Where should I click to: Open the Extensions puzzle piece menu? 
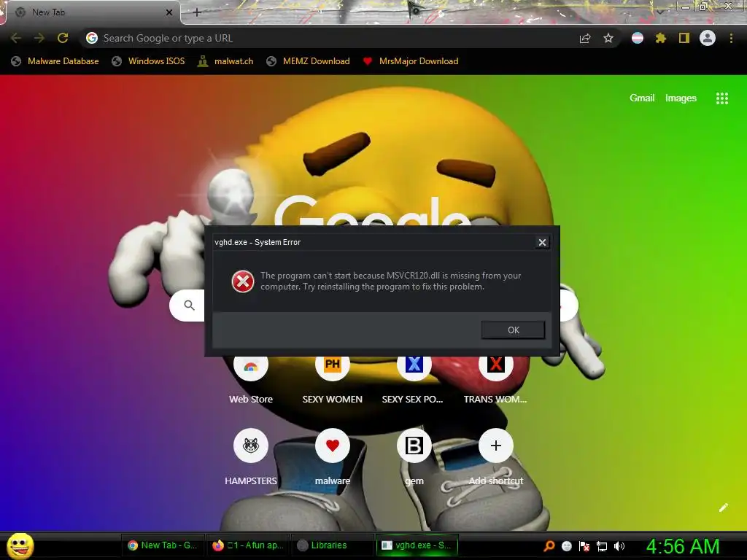[x=661, y=38]
